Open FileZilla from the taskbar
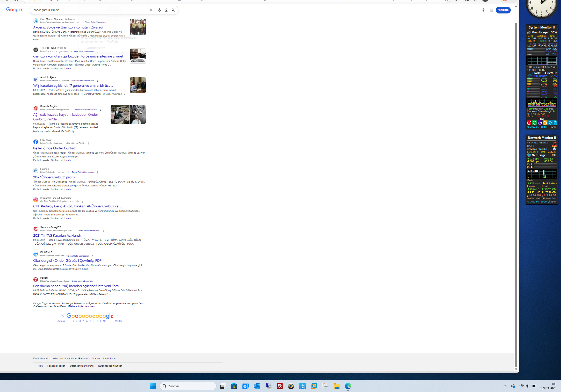The width and height of the screenshot is (561, 392). [279, 386]
